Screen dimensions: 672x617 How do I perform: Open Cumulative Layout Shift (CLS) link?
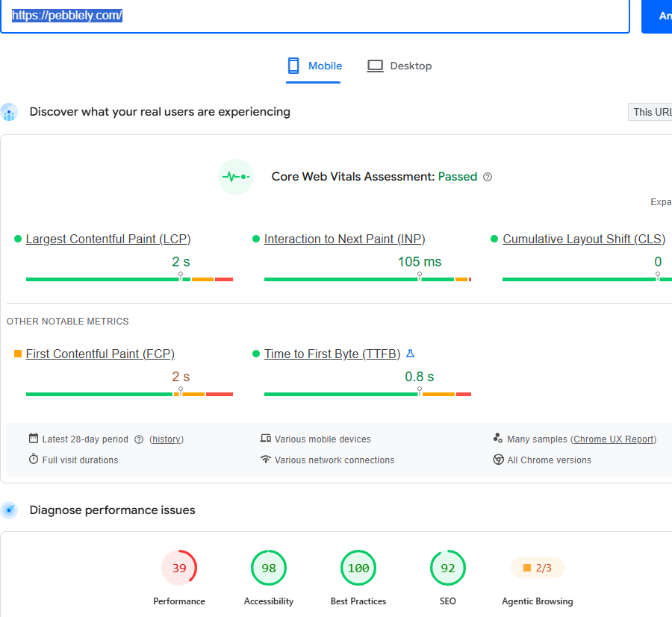point(584,239)
